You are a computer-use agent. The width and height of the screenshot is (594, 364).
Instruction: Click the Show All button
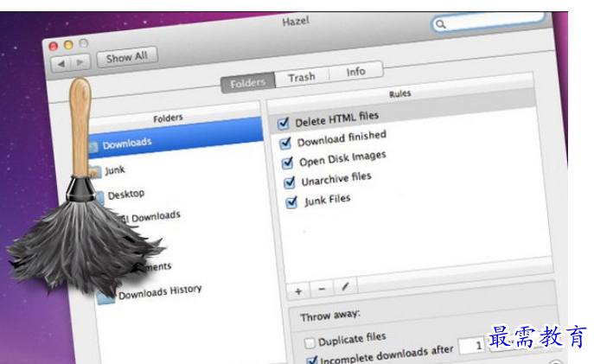(x=127, y=57)
